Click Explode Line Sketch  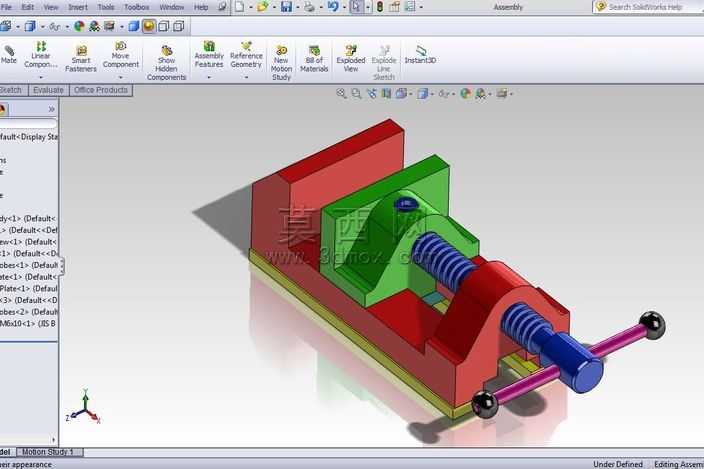[x=384, y=63]
